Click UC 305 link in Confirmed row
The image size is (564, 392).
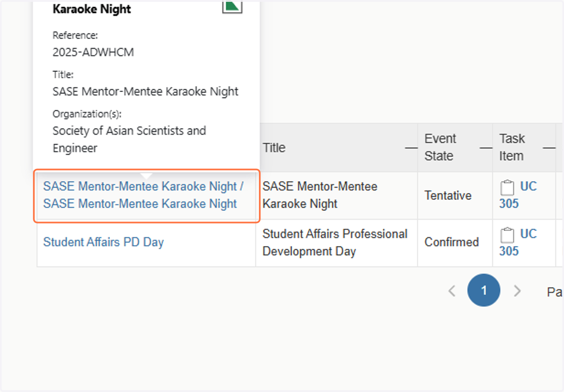(x=518, y=242)
